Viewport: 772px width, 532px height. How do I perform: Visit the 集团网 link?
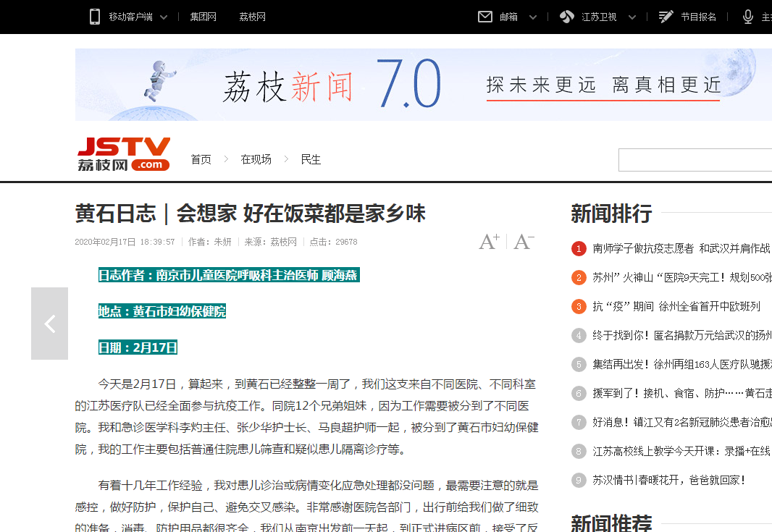tap(202, 16)
